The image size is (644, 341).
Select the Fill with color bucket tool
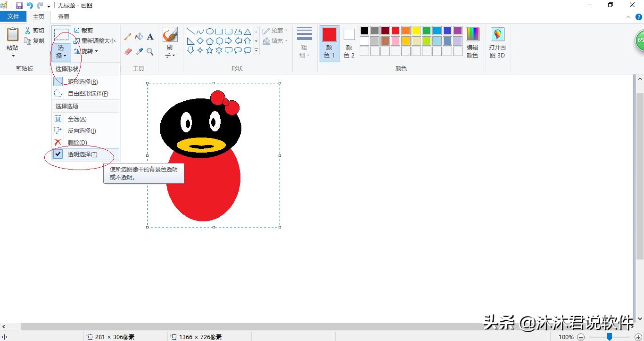(x=139, y=37)
